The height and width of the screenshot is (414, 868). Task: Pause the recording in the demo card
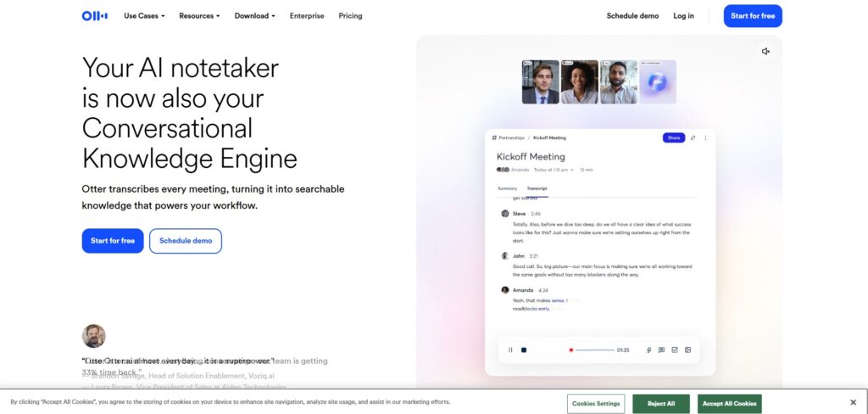click(x=510, y=350)
